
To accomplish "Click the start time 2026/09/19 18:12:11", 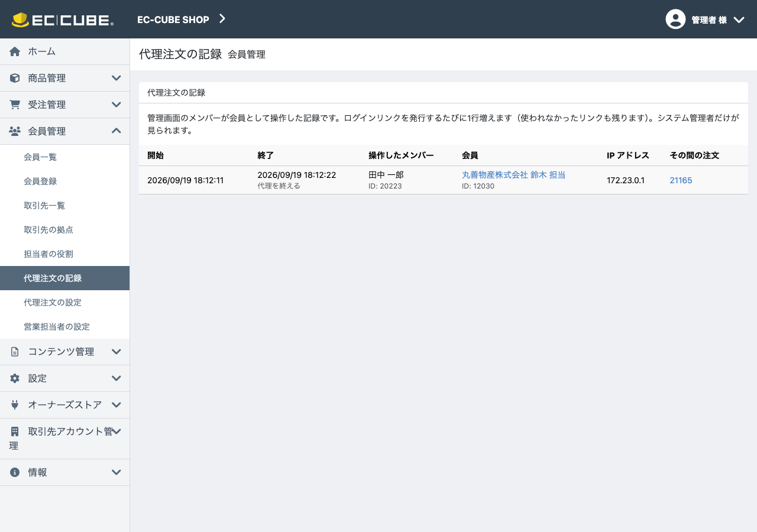I will (x=185, y=180).
